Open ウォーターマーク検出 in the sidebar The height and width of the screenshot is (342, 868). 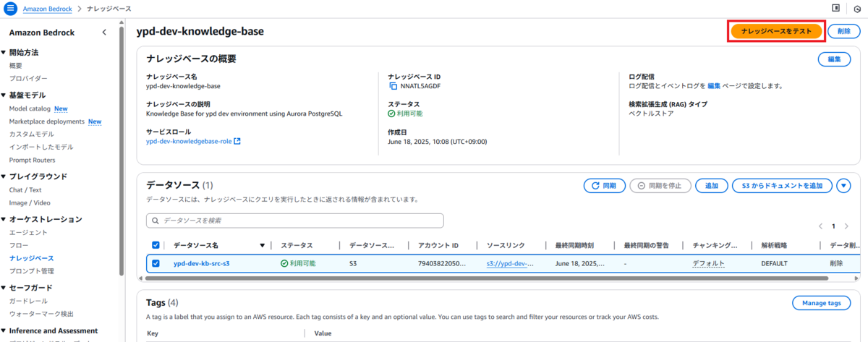[41, 314]
